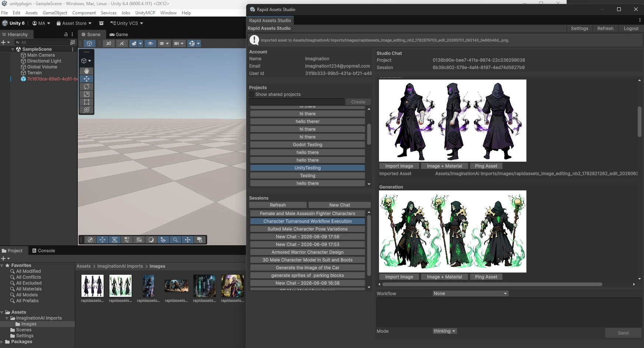This screenshot has width=644, height=348.
Task: Click the Create project button
Action: [x=358, y=102]
